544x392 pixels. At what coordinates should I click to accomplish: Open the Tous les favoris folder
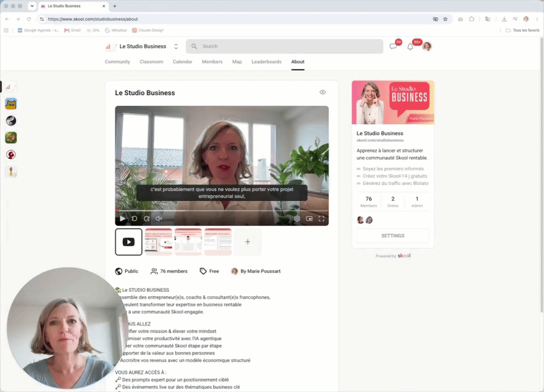[523, 30]
